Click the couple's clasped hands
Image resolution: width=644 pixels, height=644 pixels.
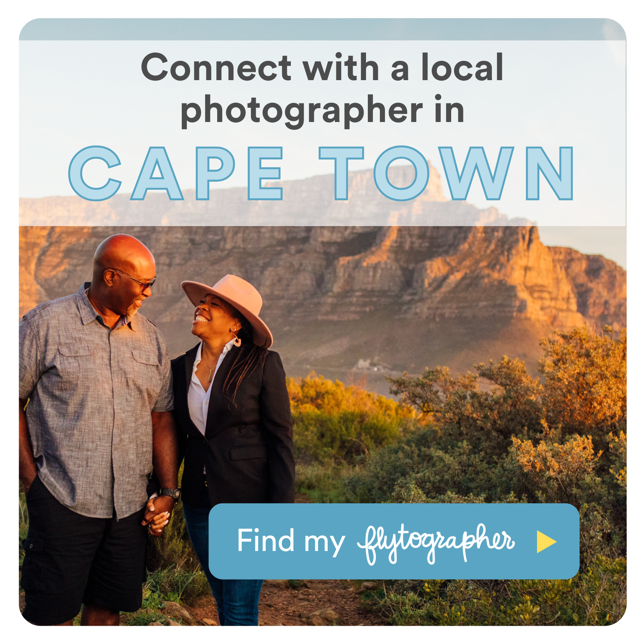(156, 516)
